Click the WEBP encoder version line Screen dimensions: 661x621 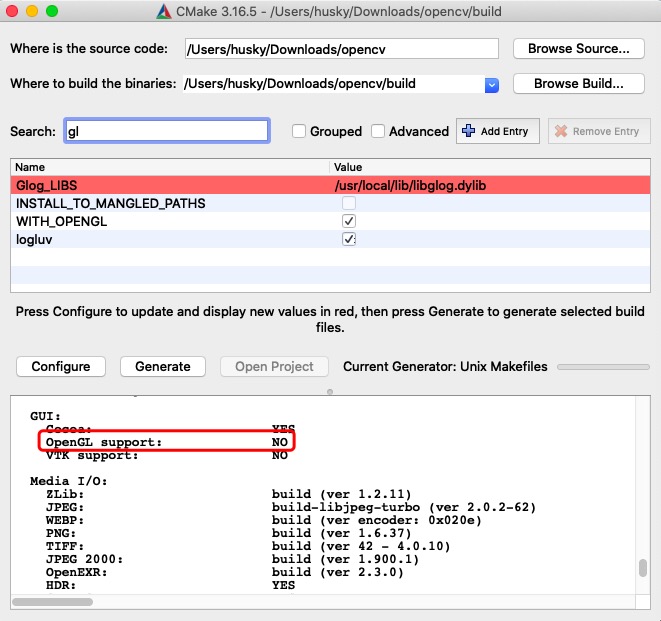pos(263,520)
